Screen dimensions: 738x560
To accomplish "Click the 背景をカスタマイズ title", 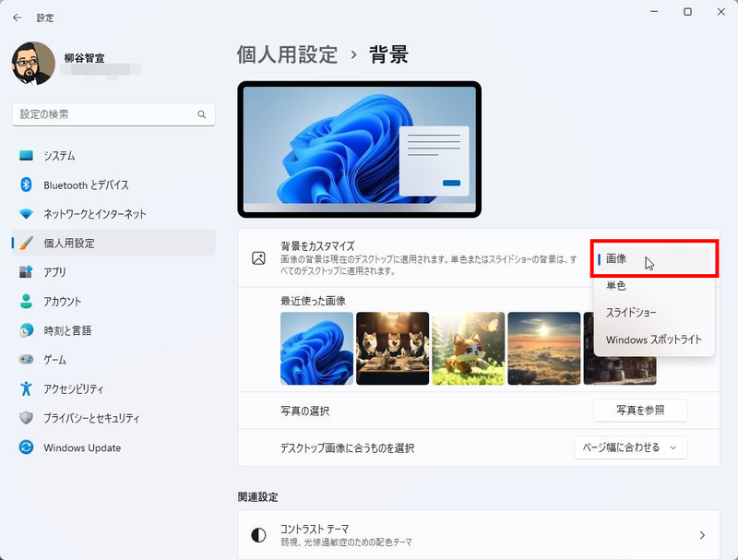I will tap(317, 245).
